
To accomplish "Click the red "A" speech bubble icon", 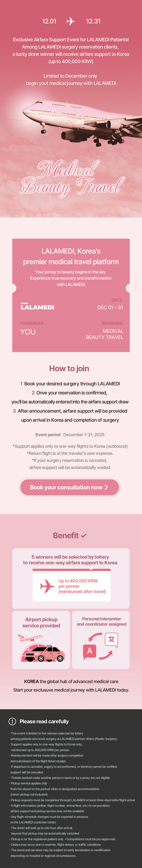I will tap(89, 651).
